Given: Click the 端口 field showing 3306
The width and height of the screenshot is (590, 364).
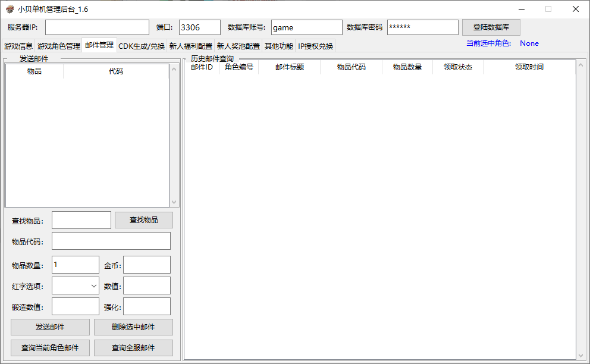Looking at the screenshot, I should click(x=200, y=27).
